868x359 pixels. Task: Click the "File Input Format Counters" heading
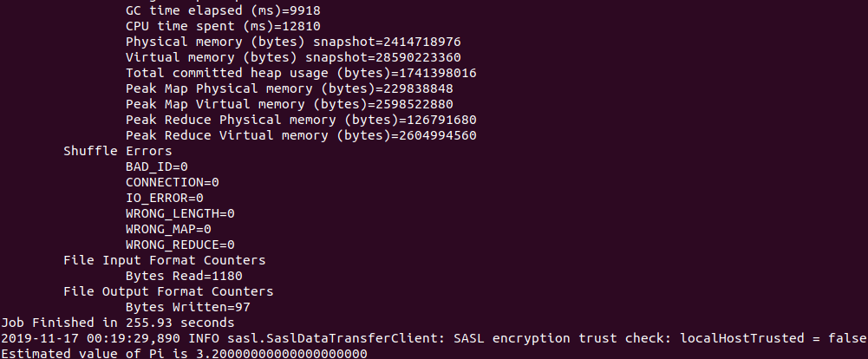[x=165, y=260]
